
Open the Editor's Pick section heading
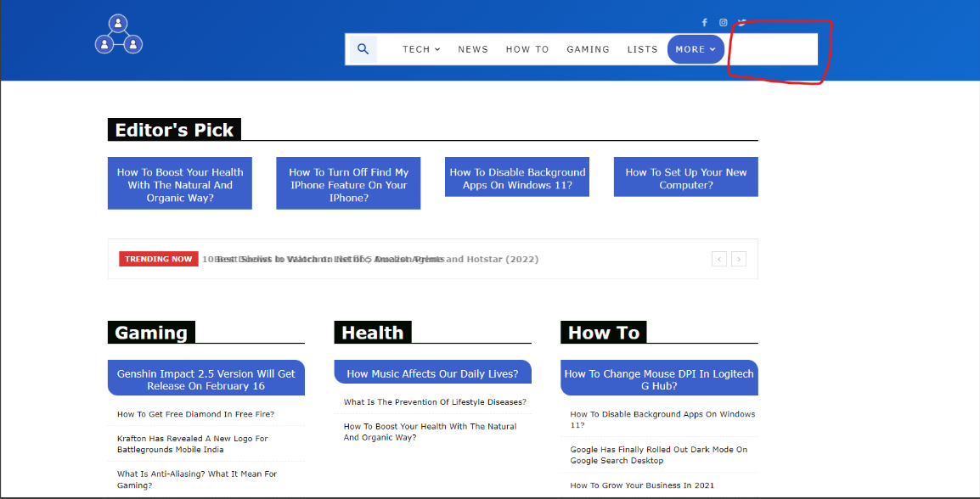[174, 130]
